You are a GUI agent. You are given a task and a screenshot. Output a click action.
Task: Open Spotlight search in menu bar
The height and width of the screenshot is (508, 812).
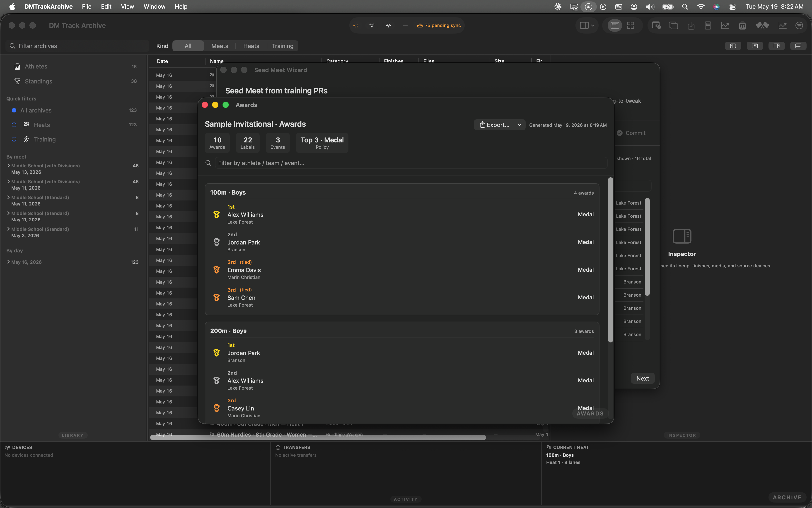click(x=685, y=7)
